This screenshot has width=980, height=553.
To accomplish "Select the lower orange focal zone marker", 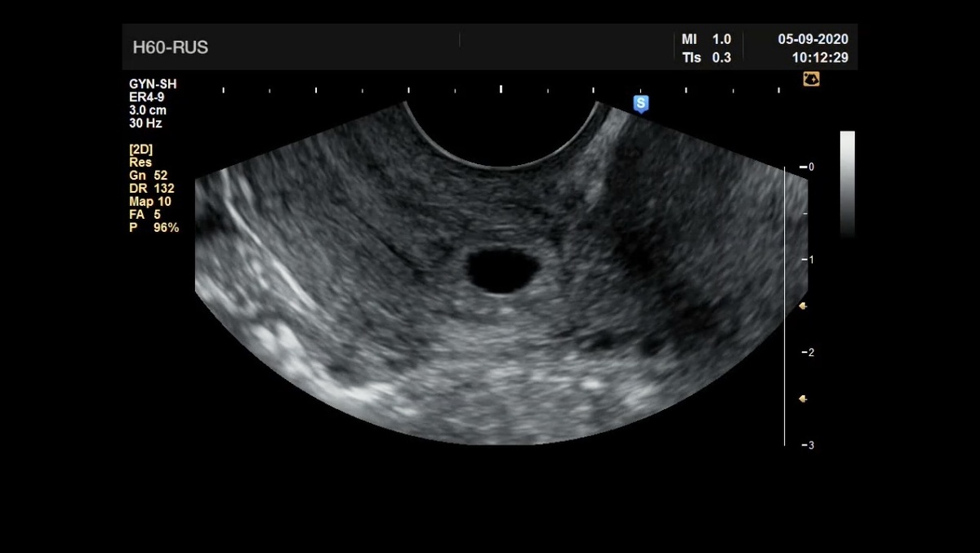I will click(803, 399).
